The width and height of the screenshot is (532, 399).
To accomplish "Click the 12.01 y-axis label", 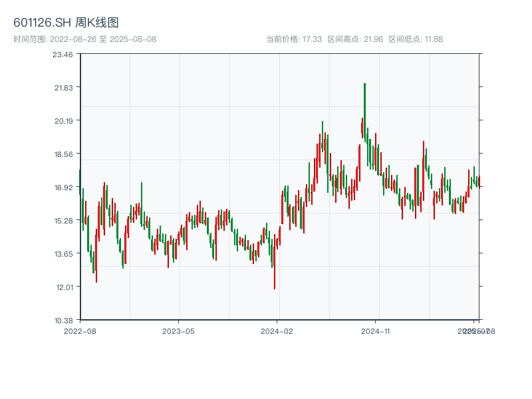I will pos(63,287).
